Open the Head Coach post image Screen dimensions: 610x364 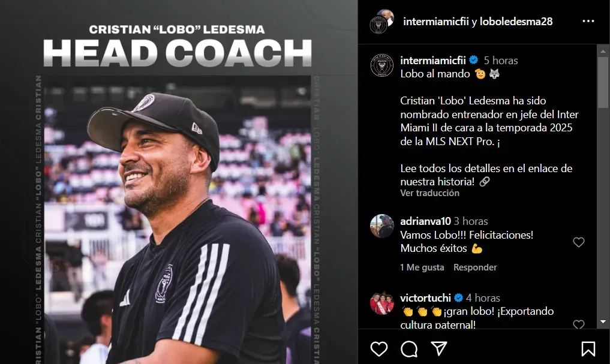point(179,182)
